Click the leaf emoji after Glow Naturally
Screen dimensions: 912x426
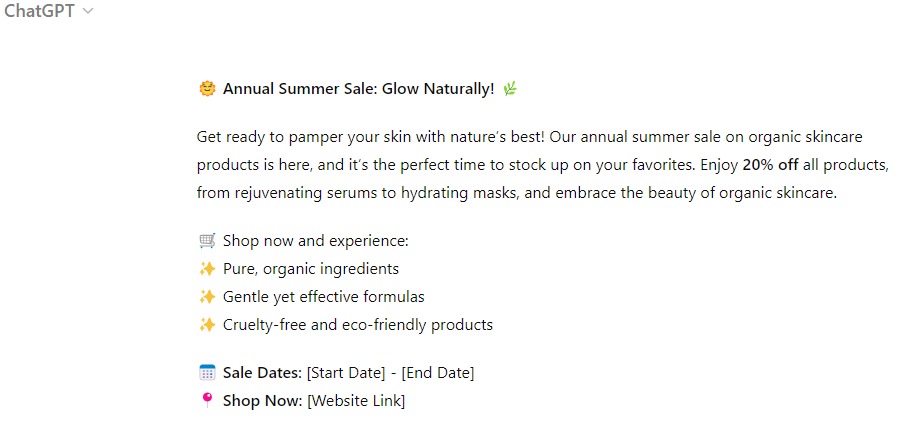click(510, 88)
